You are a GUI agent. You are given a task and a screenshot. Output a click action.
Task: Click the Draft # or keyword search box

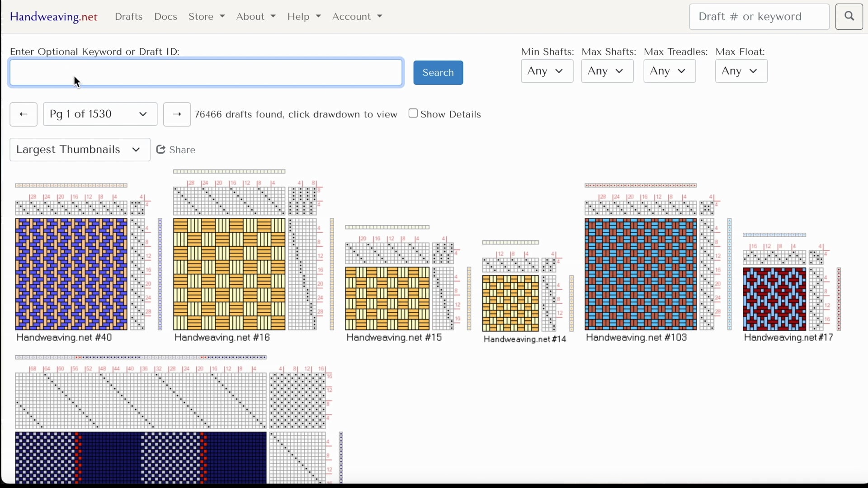tap(759, 17)
